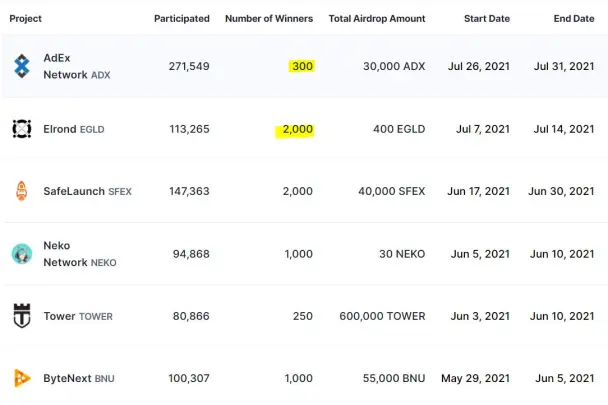The image size is (608, 405).
Task: Select ByteNext's 1,000 winners value
Action: [x=299, y=378]
